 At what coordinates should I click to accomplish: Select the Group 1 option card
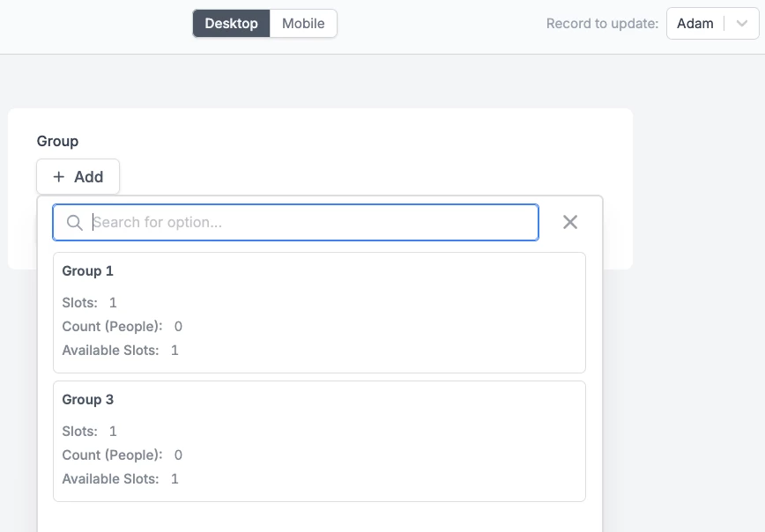[319, 313]
